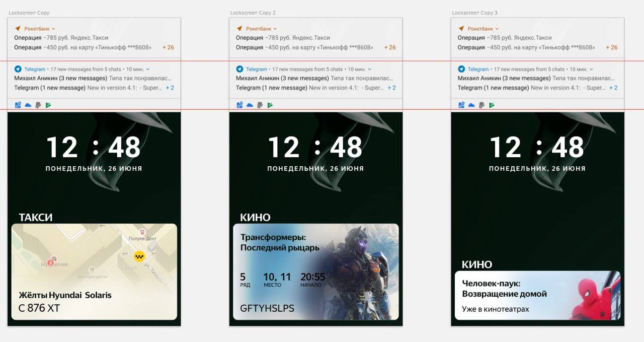Viewport: 644px width, 342px height.
Task: Click 'Уже в кинотеатрах' text
Action: 496,309
